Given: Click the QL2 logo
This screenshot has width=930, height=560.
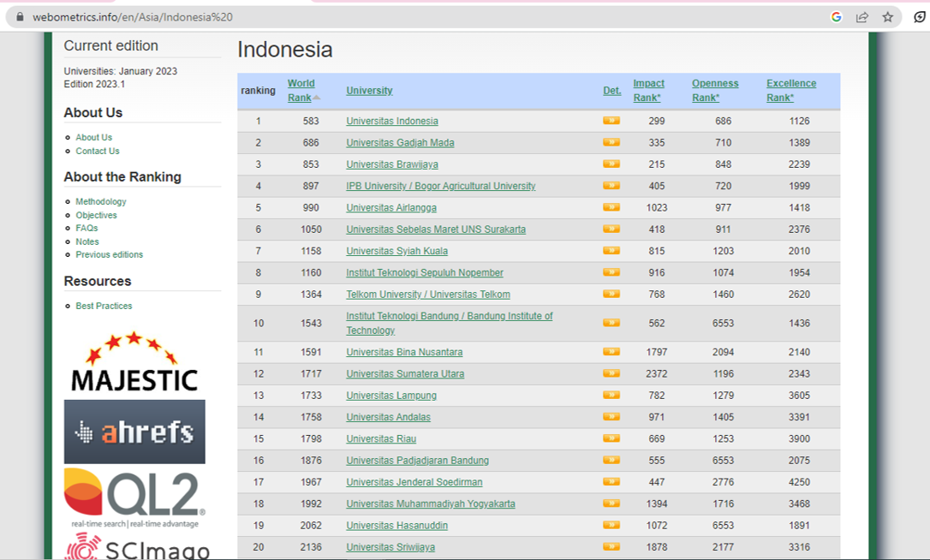Looking at the screenshot, I should [x=134, y=493].
